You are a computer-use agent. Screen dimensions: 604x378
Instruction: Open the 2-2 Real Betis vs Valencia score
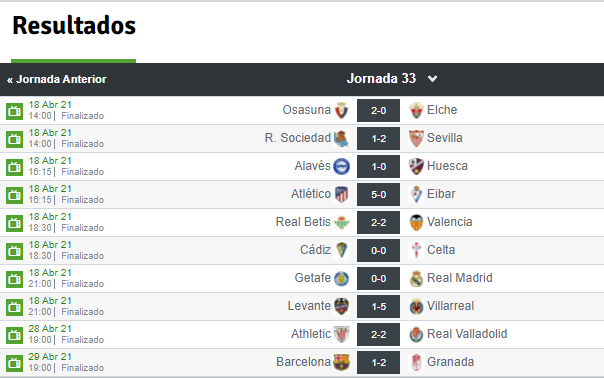pos(378,223)
